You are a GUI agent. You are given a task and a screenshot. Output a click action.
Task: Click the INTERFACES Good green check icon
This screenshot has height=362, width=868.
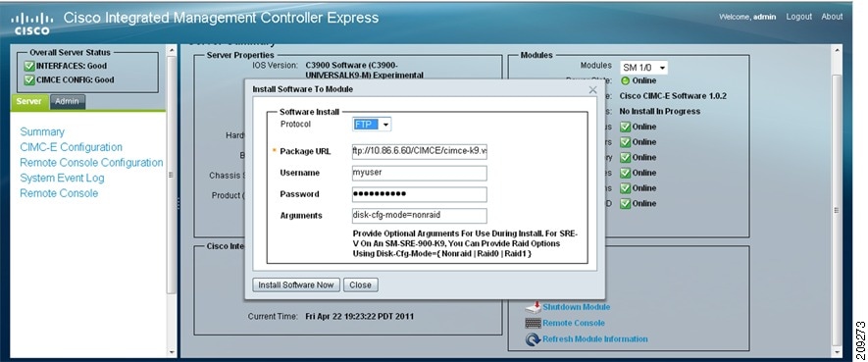point(29,66)
